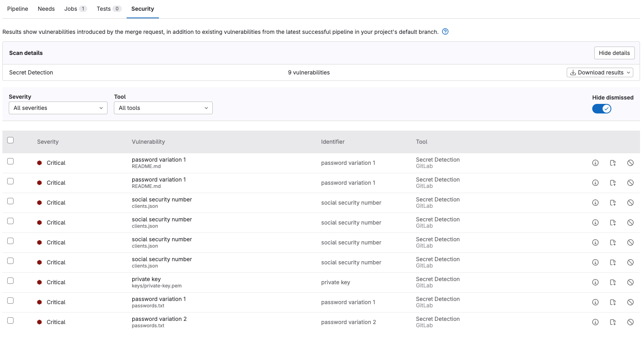Check the first README.md row checkbox
The width and height of the screenshot is (644, 338).
[10, 161]
